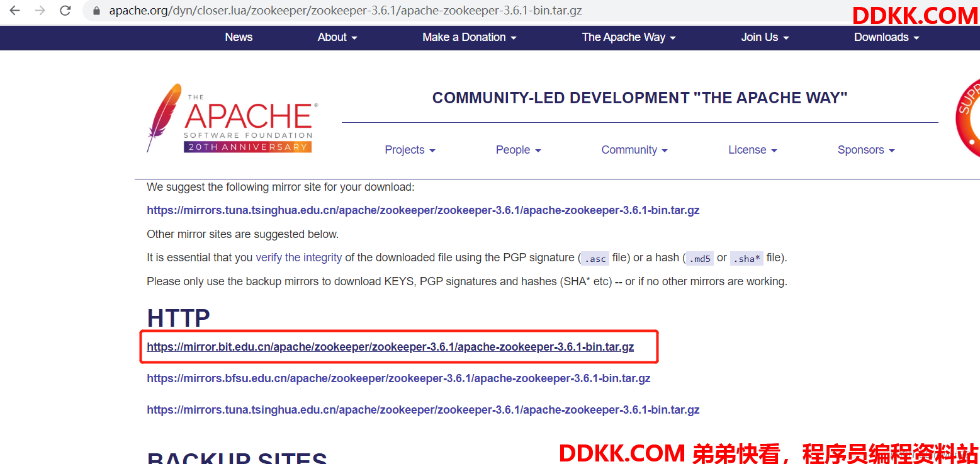Image resolution: width=980 pixels, height=464 pixels.
Task: Click the '.sha*' hash label
Action: (x=746, y=259)
